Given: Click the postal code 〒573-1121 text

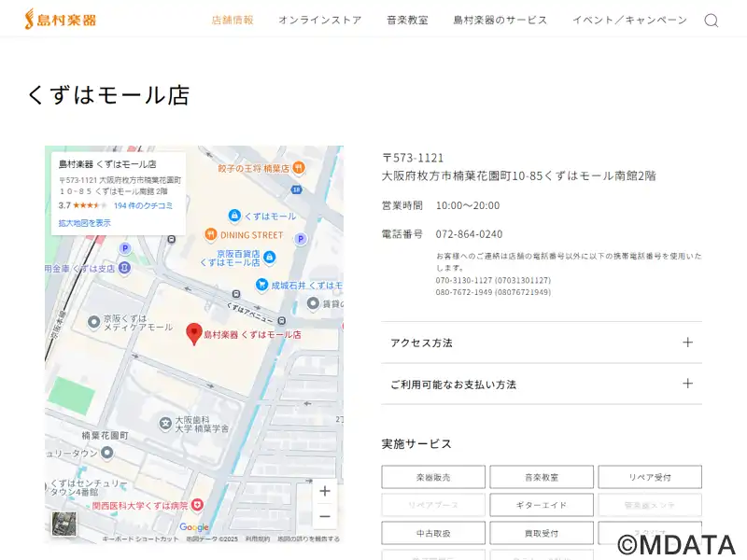Looking at the screenshot, I should click(413, 158).
